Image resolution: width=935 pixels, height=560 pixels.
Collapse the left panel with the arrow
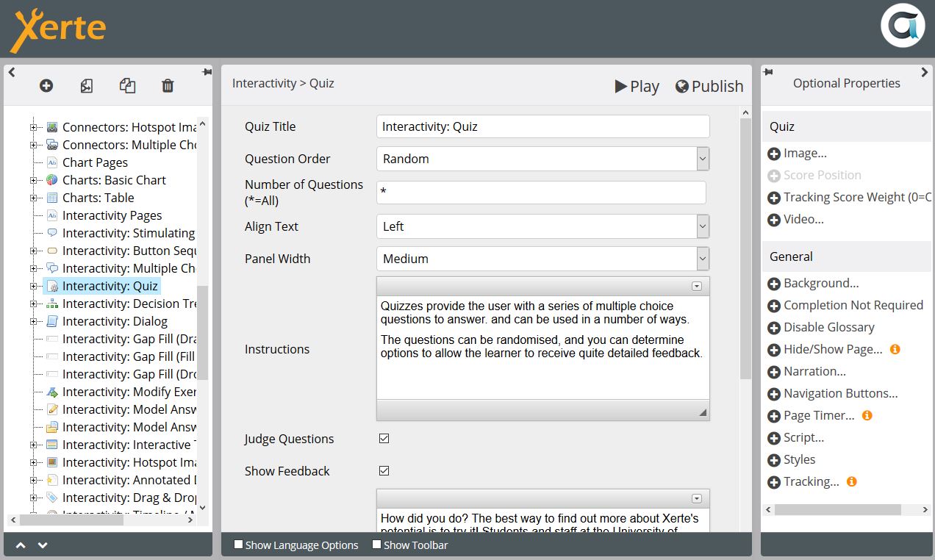click(x=12, y=72)
